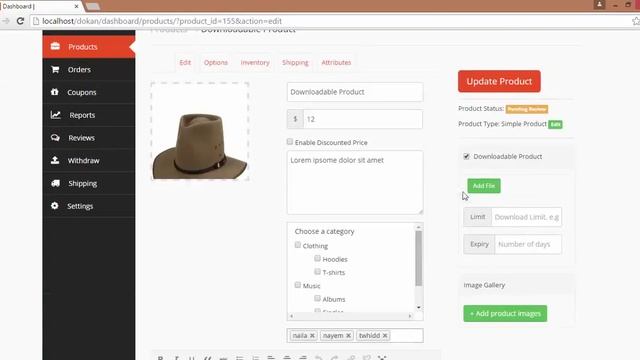Click the hat product image

click(200, 131)
